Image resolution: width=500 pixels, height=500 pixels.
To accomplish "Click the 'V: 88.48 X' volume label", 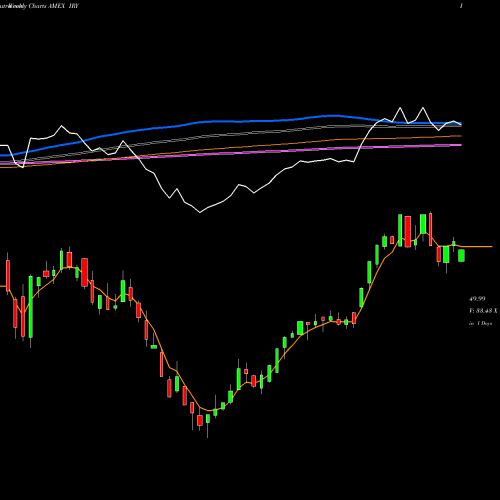I will tap(483, 311).
